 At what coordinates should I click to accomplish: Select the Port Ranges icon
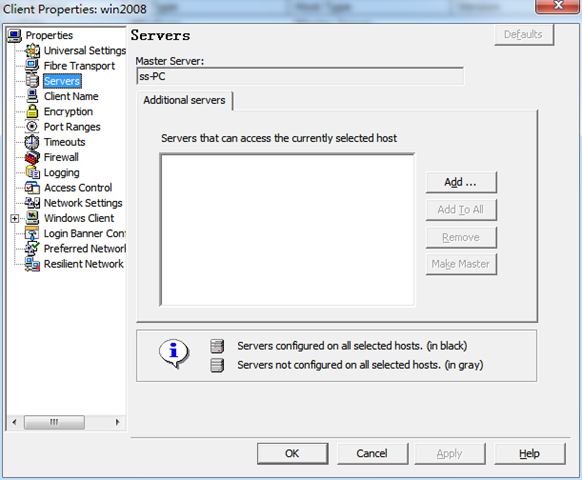point(32,127)
